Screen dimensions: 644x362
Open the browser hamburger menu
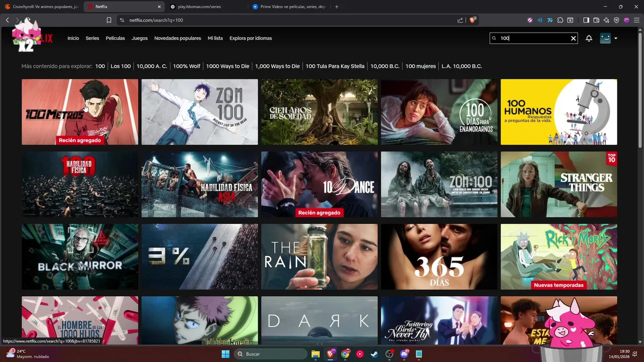coord(636,20)
